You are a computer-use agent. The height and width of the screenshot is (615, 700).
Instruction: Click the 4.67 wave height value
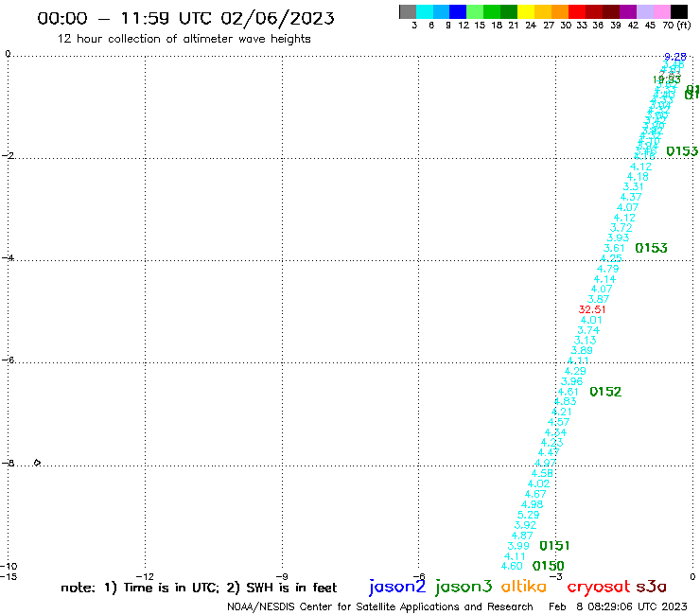coord(535,495)
